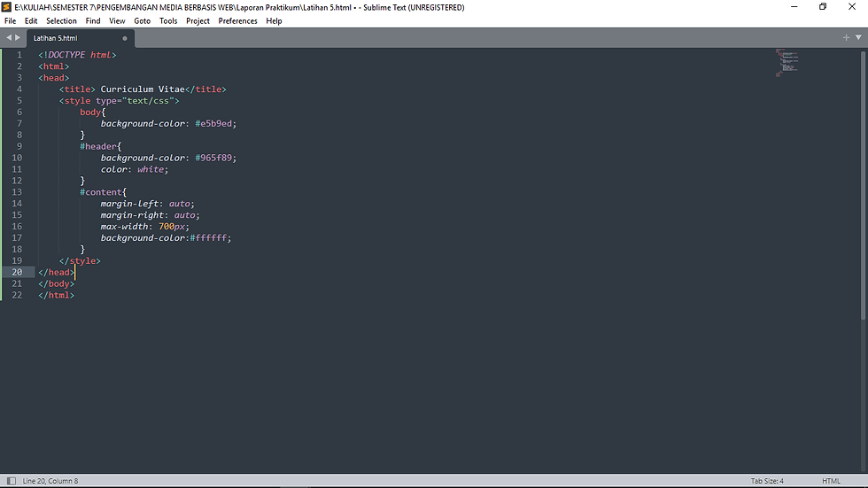Image resolution: width=868 pixels, height=488 pixels.
Task: Open the Tools menu
Action: [168, 21]
